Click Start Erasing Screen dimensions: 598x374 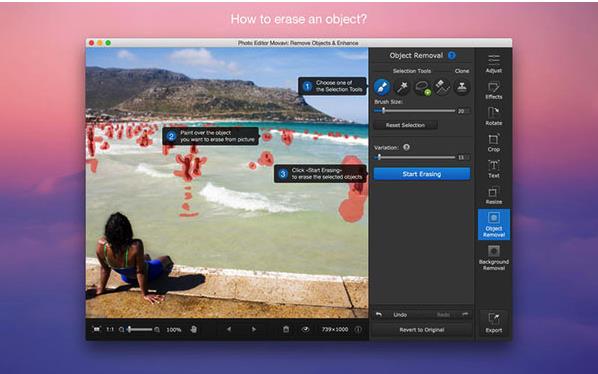click(422, 174)
